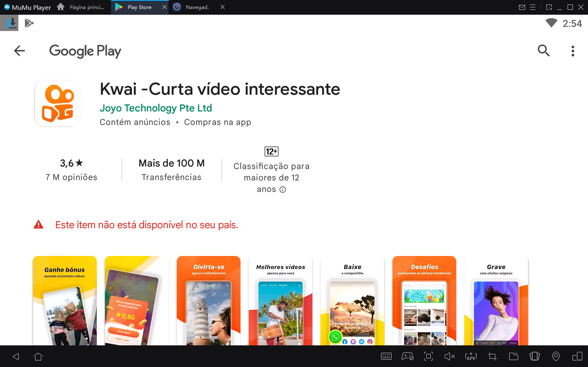Tap the Android back navigation arrow
588x367 pixels.
[16, 356]
